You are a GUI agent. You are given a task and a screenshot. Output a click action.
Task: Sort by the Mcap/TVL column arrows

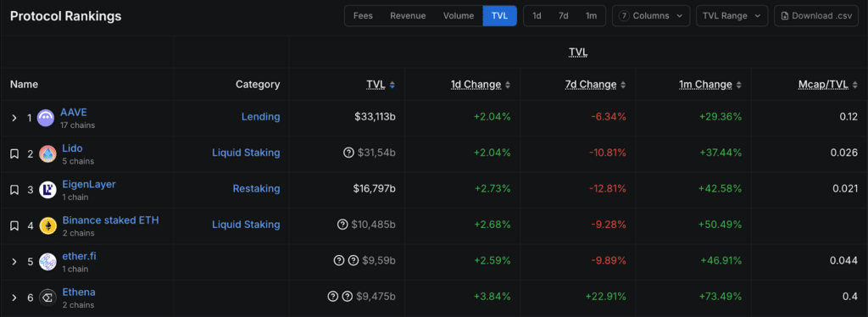coord(854,85)
